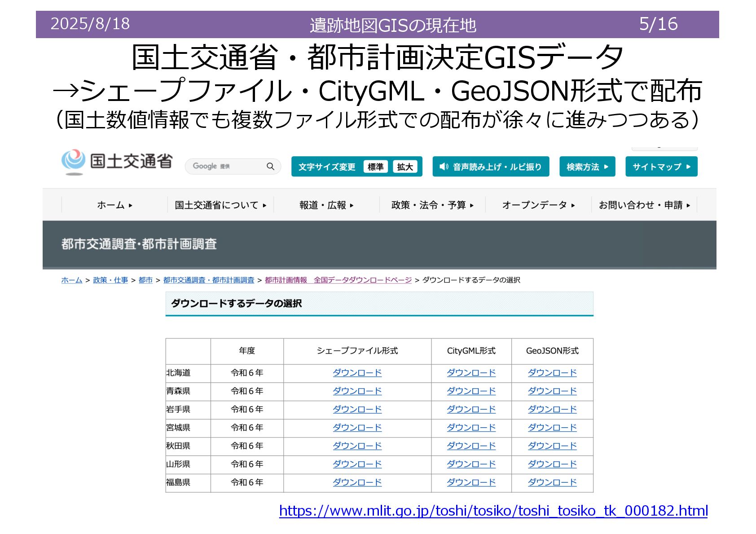Click breadcrumb 全国データダウンロードページ

pos(338,280)
